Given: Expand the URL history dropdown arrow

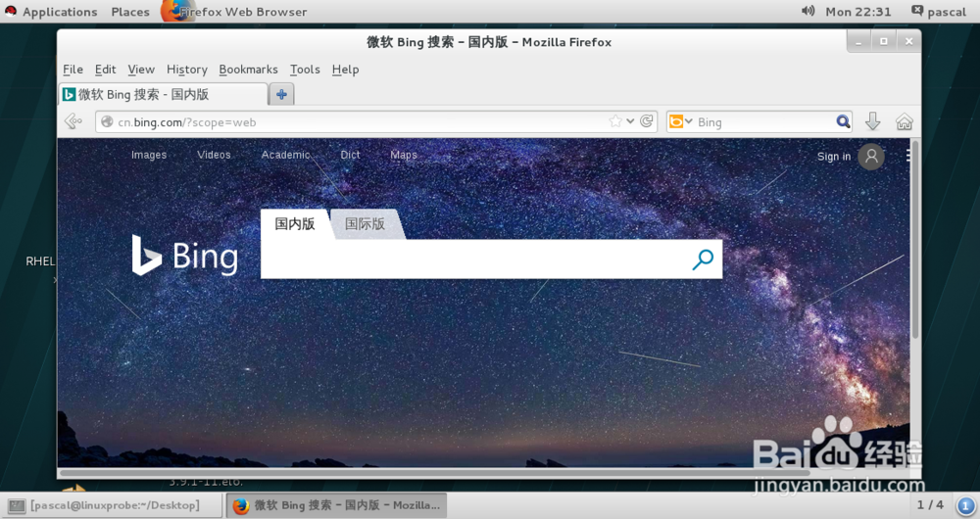Looking at the screenshot, I should point(630,121).
